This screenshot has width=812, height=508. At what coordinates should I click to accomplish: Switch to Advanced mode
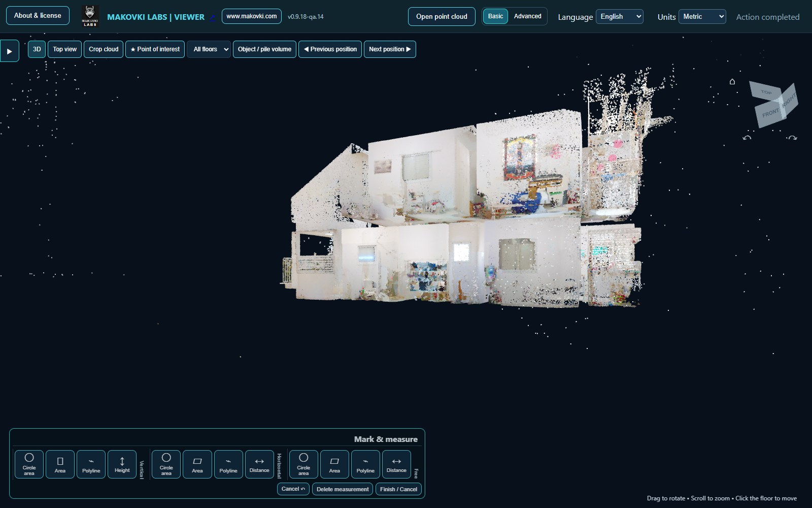(527, 16)
